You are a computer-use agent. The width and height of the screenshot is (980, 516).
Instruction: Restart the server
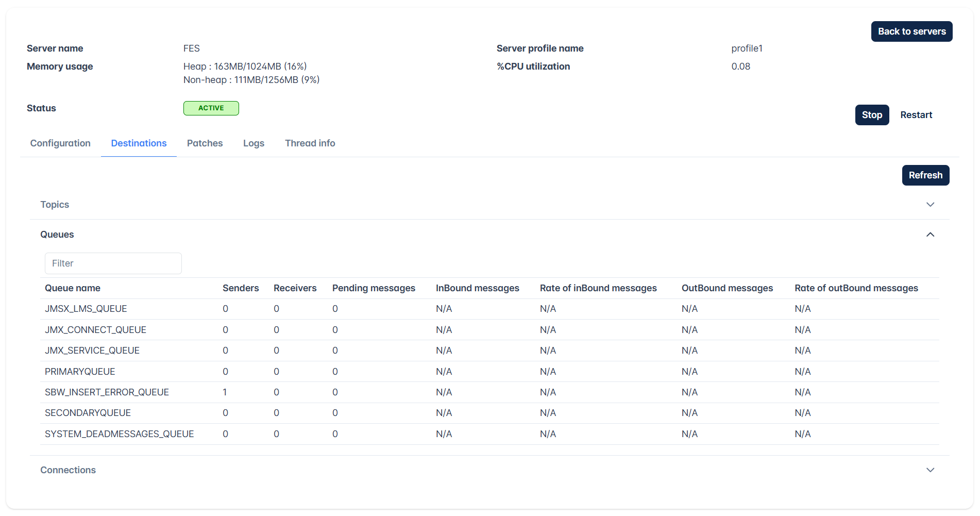[916, 115]
